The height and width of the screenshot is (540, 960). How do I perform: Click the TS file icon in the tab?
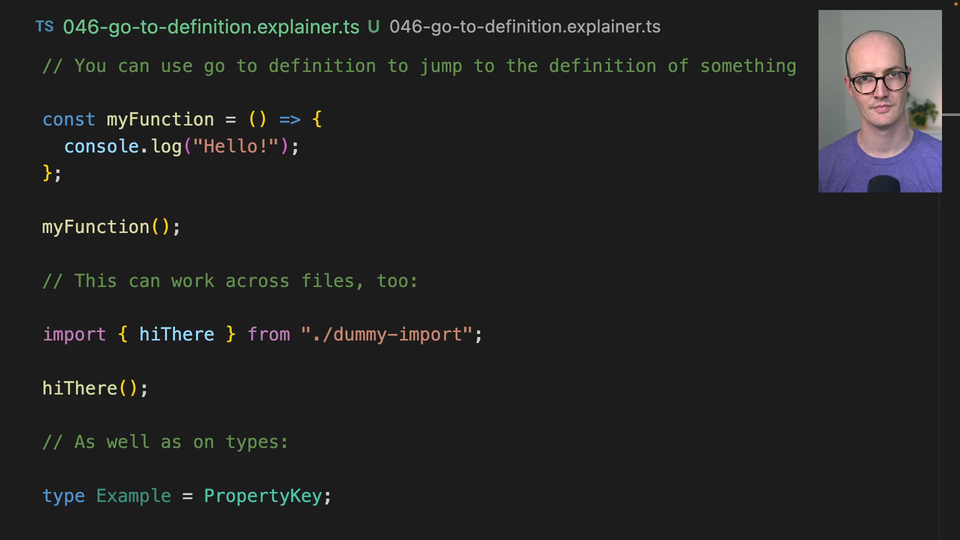(x=44, y=27)
